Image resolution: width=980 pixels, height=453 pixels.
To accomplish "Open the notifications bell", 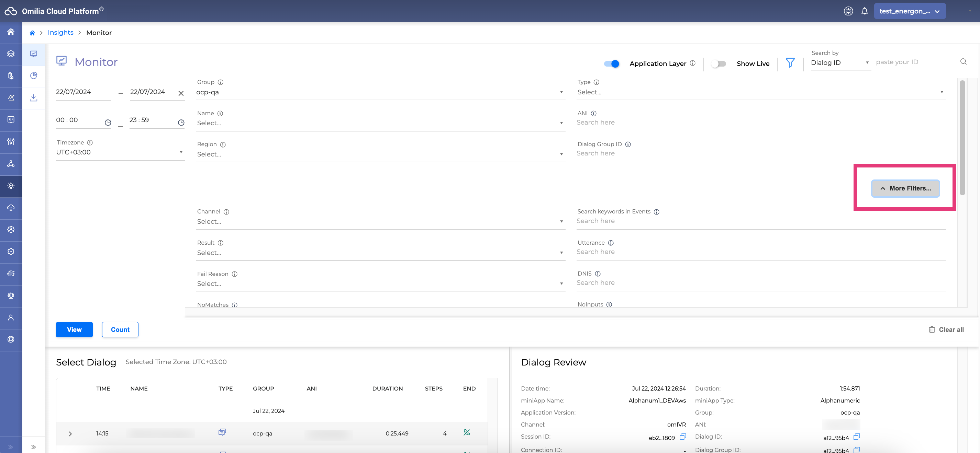I will 864,11.
